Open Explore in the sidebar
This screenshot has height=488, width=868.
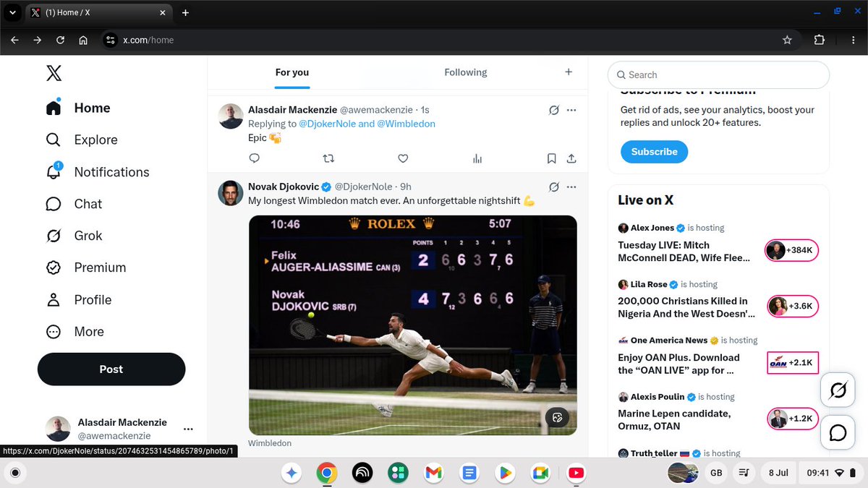(82, 140)
